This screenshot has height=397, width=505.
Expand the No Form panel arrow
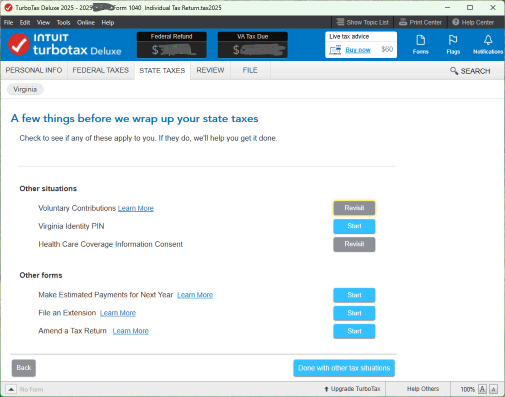pos(11,389)
